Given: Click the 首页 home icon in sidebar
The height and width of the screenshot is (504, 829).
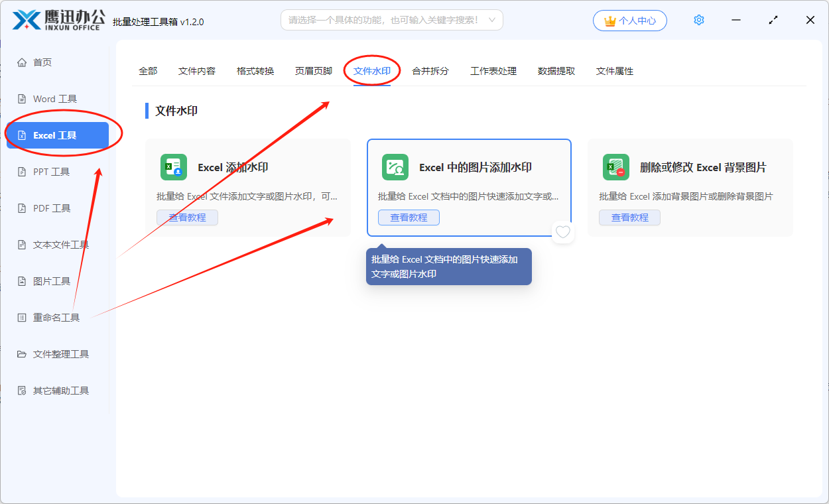Looking at the screenshot, I should click(x=22, y=62).
